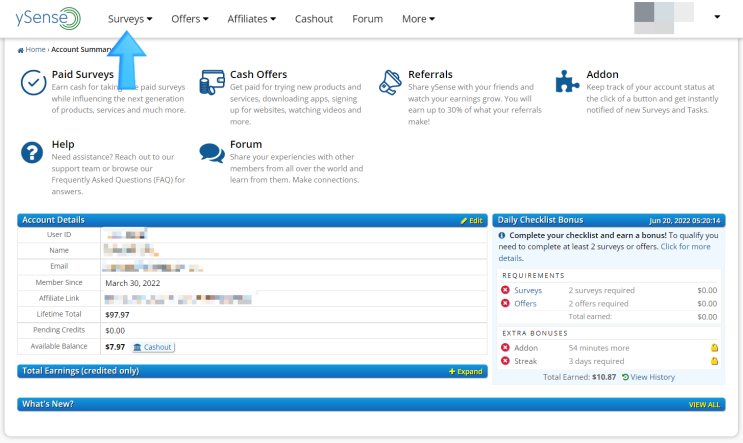Screen dimensions: 743x443
Task: Click the ySense logo
Action: pyautogui.click(x=48, y=18)
